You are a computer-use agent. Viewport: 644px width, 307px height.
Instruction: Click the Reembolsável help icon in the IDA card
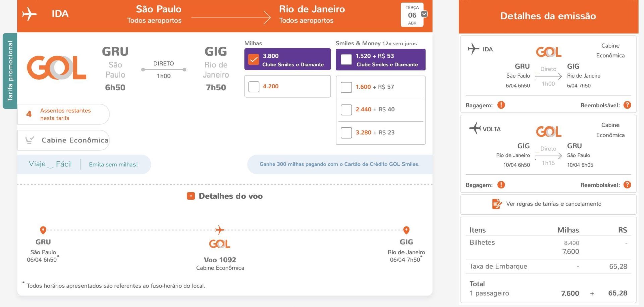point(627,105)
